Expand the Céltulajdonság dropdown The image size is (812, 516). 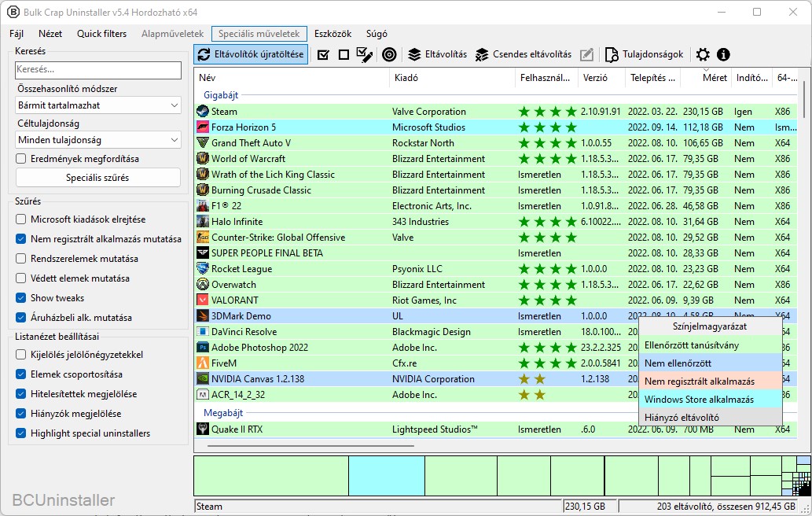click(98, 140)
